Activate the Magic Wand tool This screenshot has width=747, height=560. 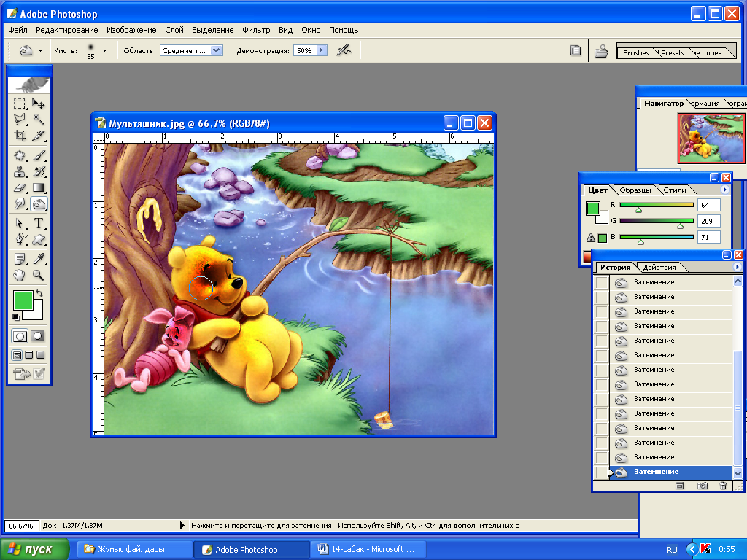[x=38, y=119]
